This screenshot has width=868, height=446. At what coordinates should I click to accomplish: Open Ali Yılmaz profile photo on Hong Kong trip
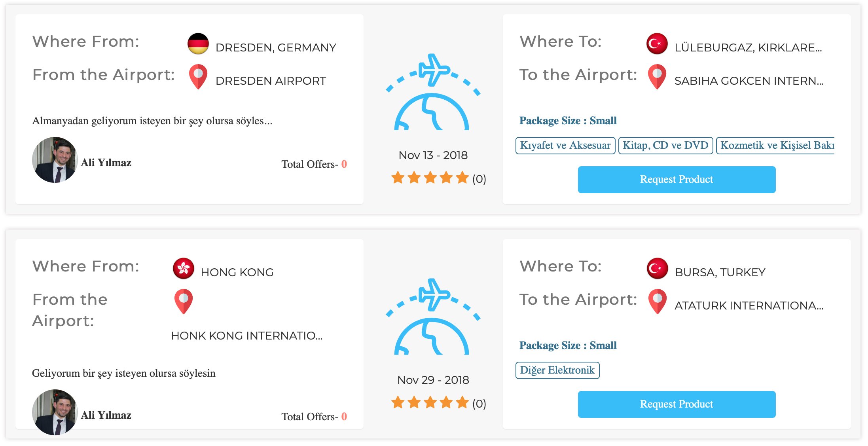[x=55, y=412]
